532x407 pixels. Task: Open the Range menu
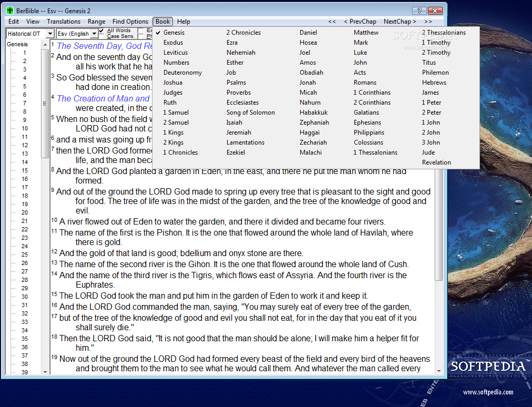point(96,22)
